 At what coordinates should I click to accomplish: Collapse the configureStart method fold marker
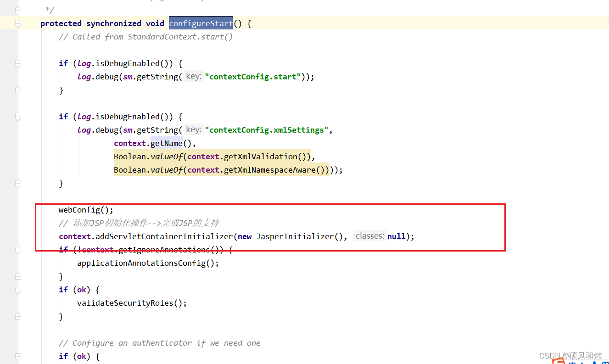[x=18, y=23]
